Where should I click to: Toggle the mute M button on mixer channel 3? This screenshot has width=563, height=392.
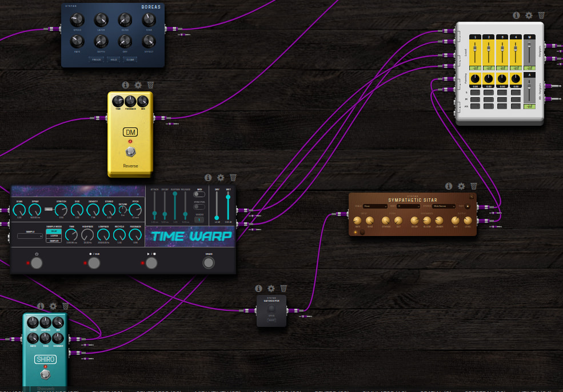502,99
